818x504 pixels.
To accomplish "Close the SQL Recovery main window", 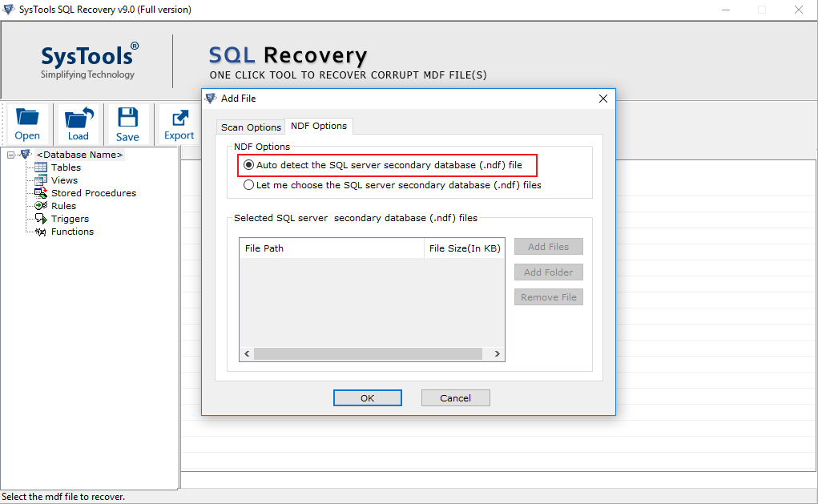I will 799,10.
